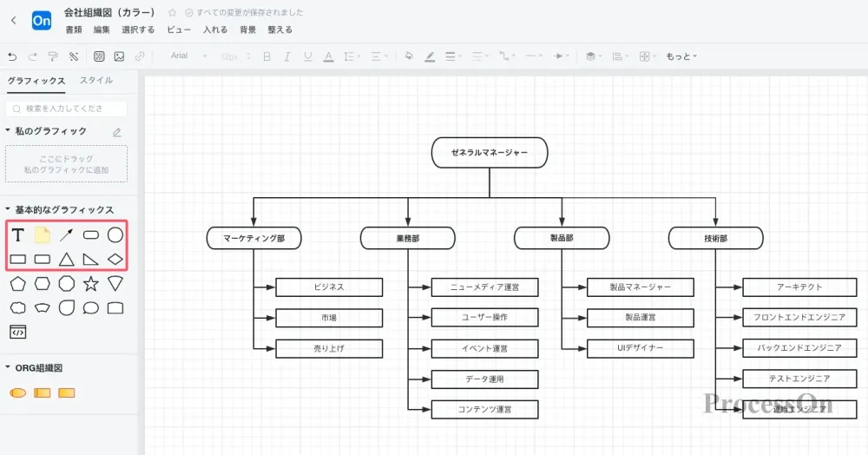
Task: Click the UIデザイナー box
Action: [641, 348]
